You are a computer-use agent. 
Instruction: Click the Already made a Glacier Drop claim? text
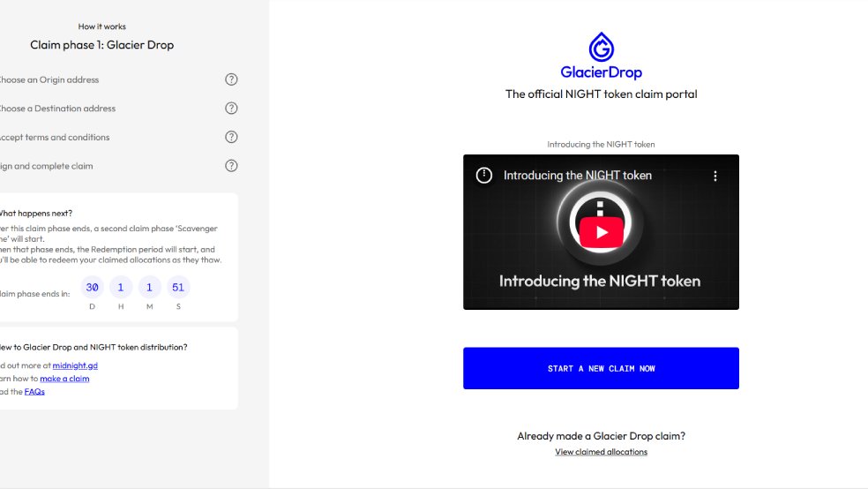(x=602, y=436)
